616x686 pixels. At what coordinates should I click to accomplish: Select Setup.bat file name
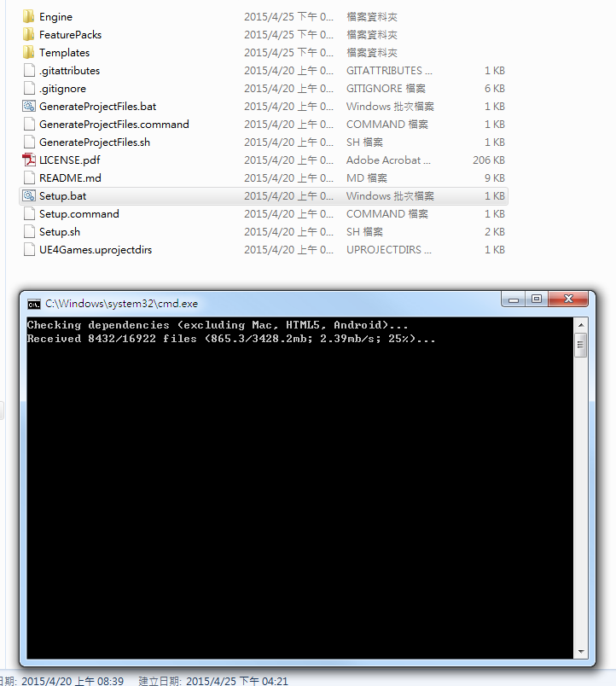click(62, 196)
